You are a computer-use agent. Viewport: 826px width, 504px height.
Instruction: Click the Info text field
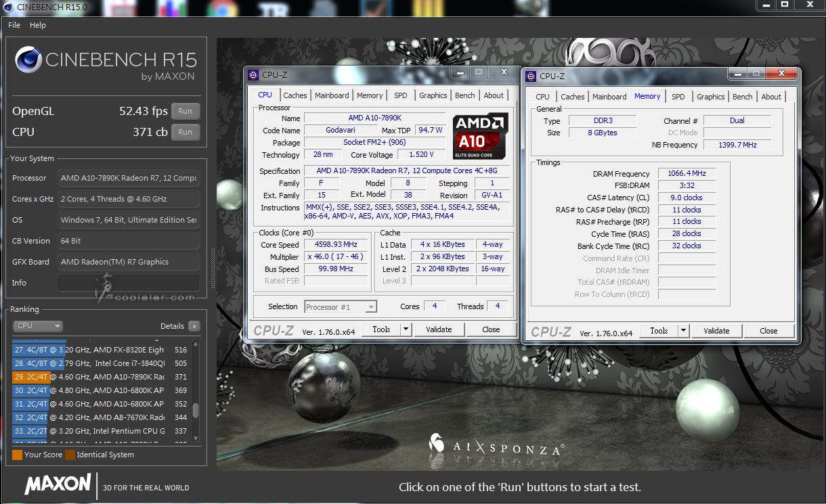tap(129, 283)
